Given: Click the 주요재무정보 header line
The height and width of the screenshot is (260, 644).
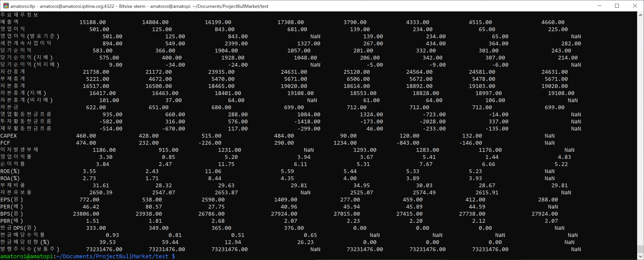Looking at the screenshot, I should pos(19,15).
